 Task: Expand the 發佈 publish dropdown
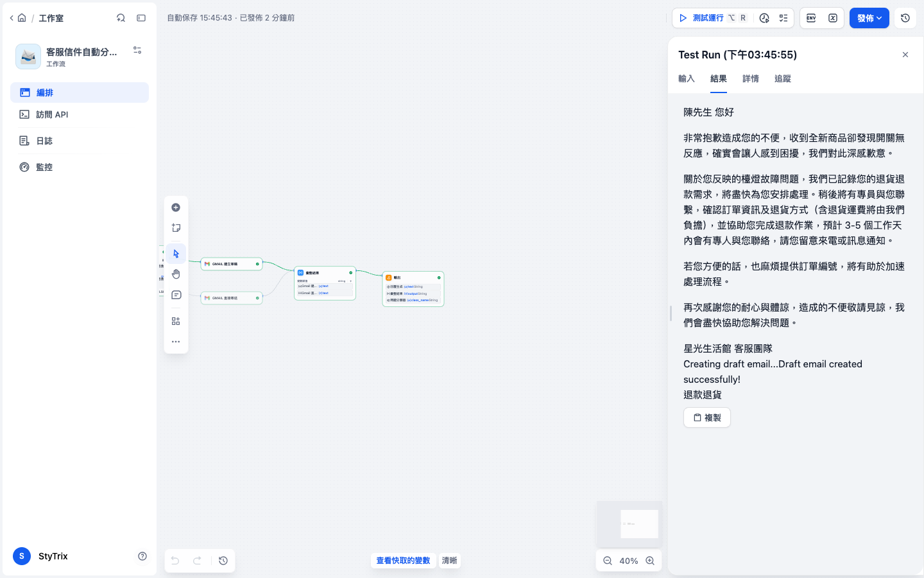(x=869, y=18)
